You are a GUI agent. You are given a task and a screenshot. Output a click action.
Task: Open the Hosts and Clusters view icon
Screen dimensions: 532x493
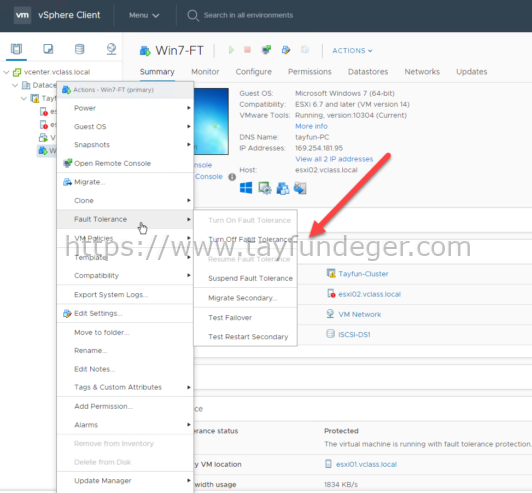point(16,49)
